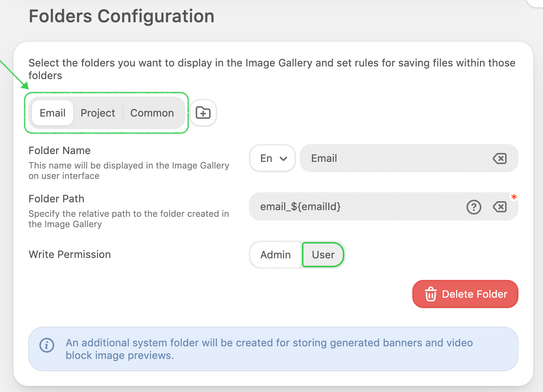Clear the Folder Path with backspace icon
Screen dimensions: 543x392
(x=500, y=207)
